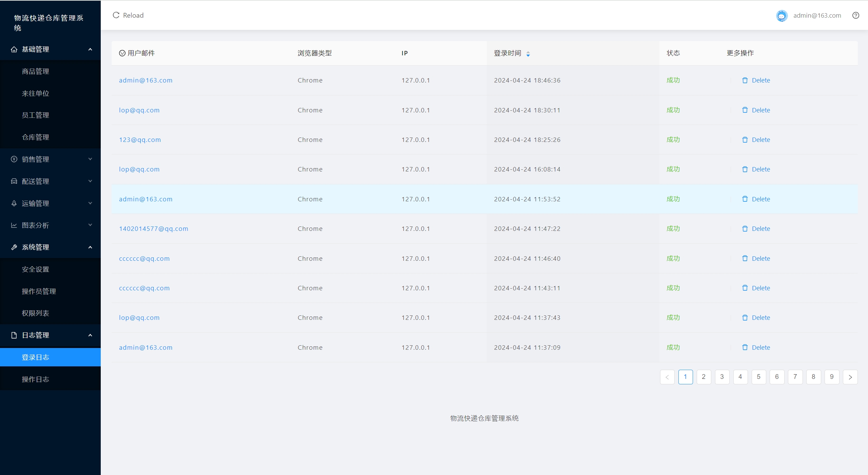Collapse the 系统管理 submenu chevron
Image resolution: width=868 pixels, height=475 pixels.
coord(90,248)
